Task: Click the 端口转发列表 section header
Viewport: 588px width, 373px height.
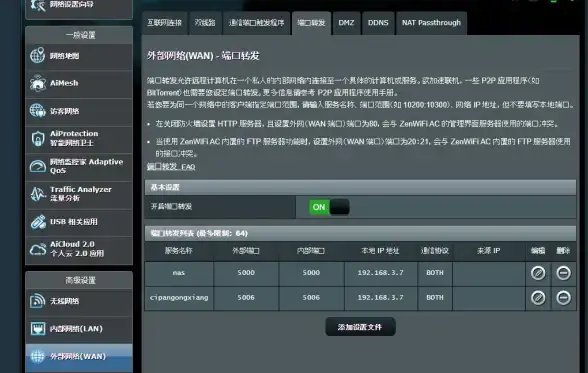Action: tap(360, 233)
